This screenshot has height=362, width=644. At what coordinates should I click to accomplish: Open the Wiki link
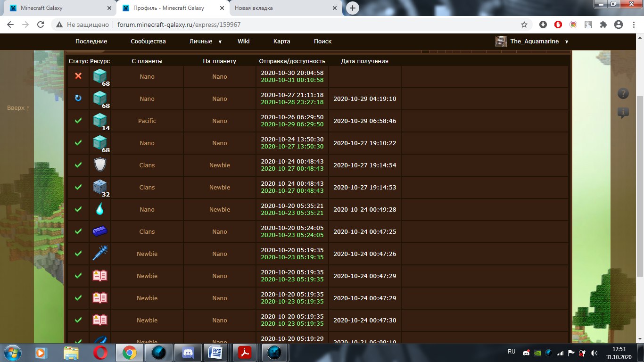[243, 41]
